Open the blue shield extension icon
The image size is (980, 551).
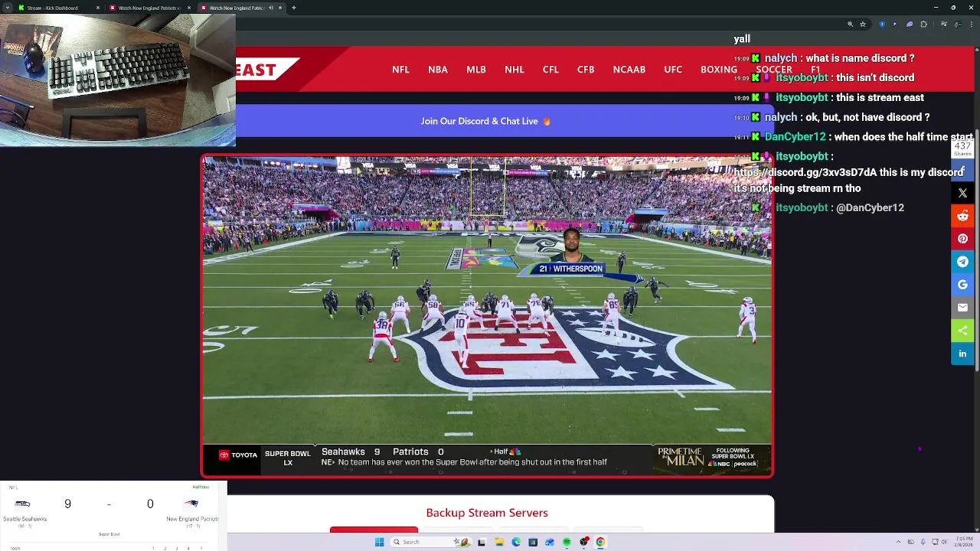882,24
